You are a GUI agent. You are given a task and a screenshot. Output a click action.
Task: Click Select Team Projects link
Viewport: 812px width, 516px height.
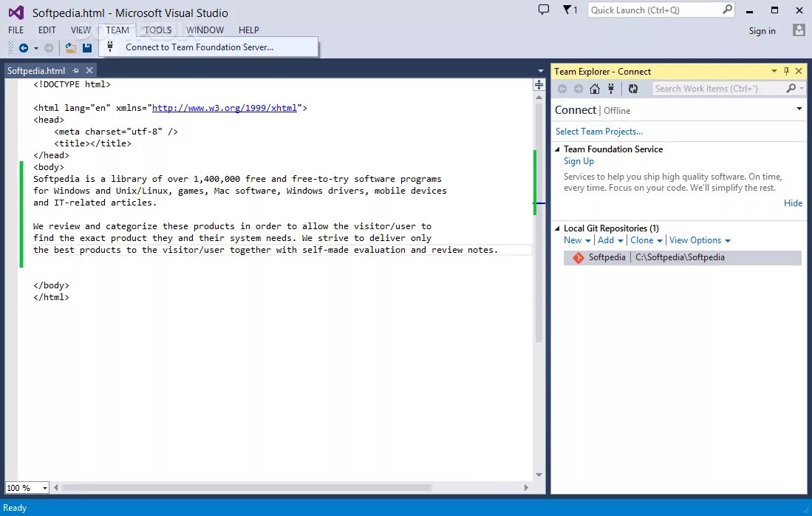click(x=599, y=132)
